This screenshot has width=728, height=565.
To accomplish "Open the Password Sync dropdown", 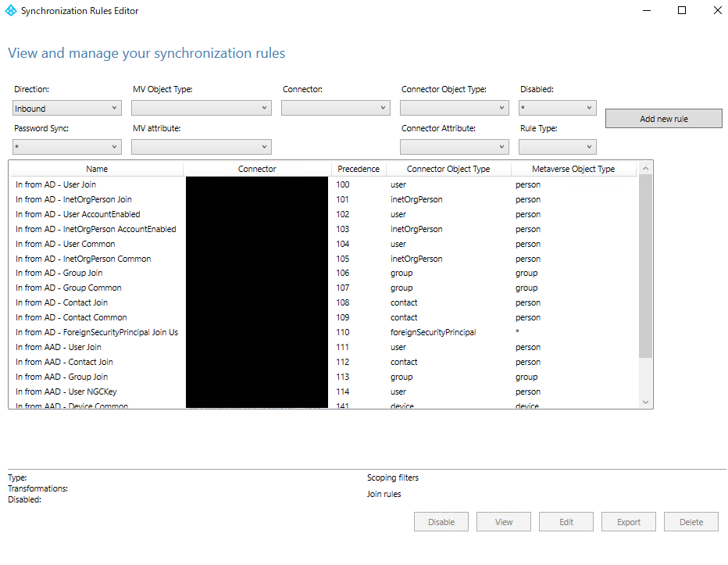I will [x=67, y=147].
